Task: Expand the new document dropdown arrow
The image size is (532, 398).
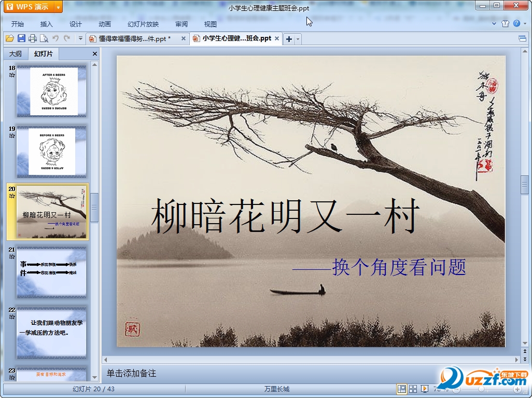Action: pos(298,39)
